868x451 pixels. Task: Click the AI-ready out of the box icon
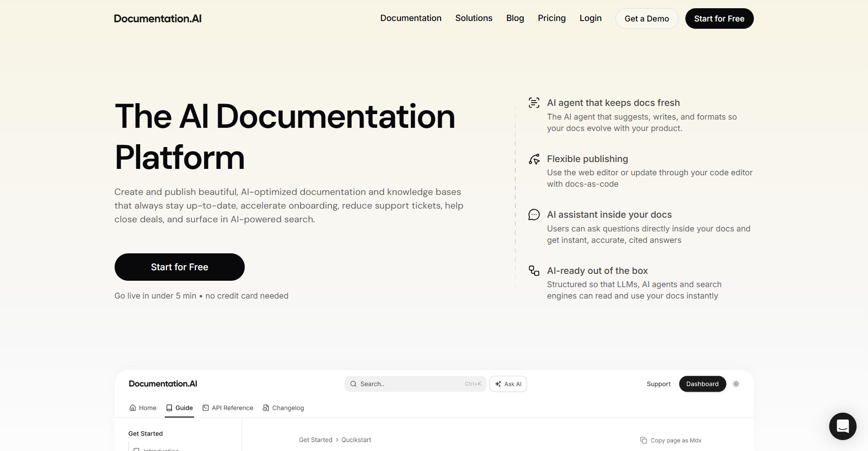point(534,271)
